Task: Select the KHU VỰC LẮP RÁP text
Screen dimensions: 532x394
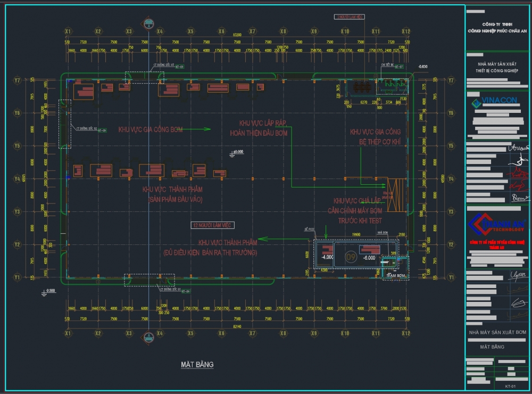Action: (x=258, y=123)
